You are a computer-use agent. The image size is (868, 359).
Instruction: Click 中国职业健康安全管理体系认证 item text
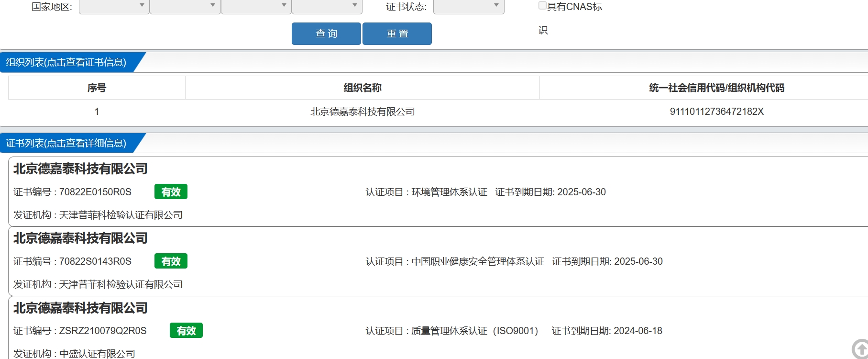[478, 261]
